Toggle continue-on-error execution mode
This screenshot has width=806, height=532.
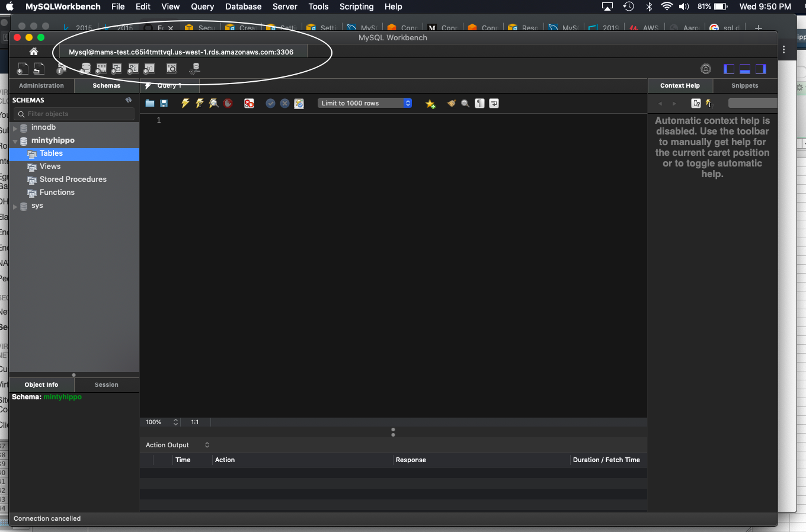[x=249, y=103]
